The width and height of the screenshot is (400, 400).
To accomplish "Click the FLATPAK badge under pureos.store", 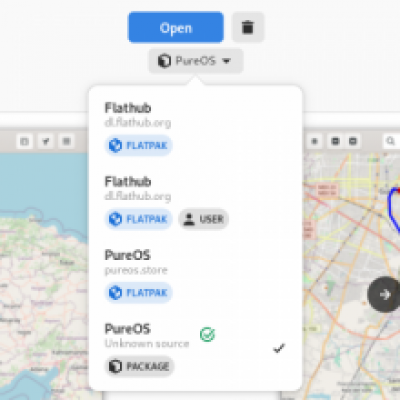I will point(138,293).
